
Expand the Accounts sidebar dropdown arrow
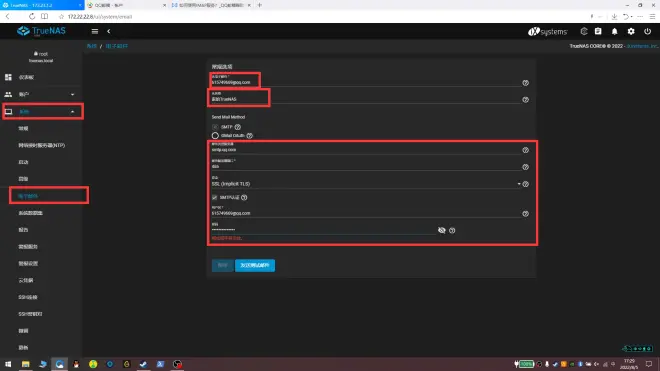click(72, 94)
